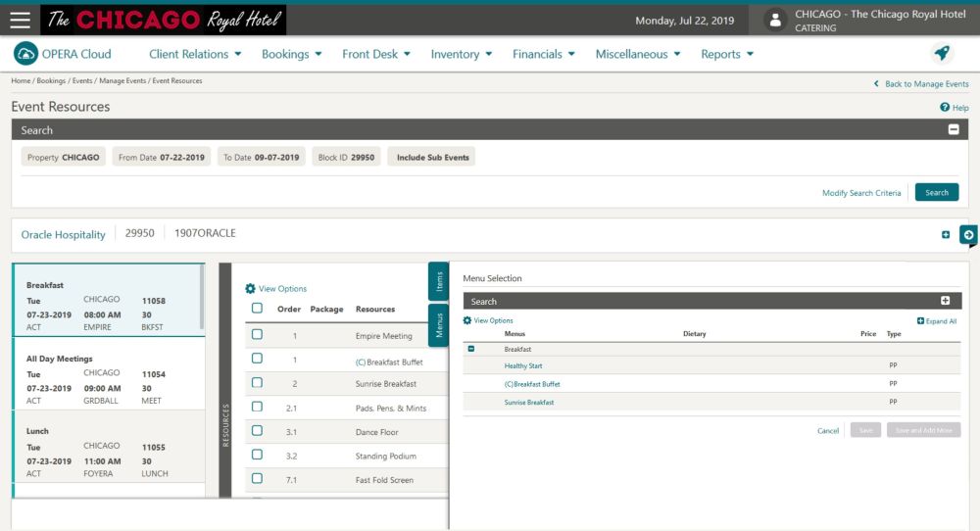The width and height of the screenshot is (980, 531).
Task: Check the Empire Meeting resource checkbox
Action: 257,334
